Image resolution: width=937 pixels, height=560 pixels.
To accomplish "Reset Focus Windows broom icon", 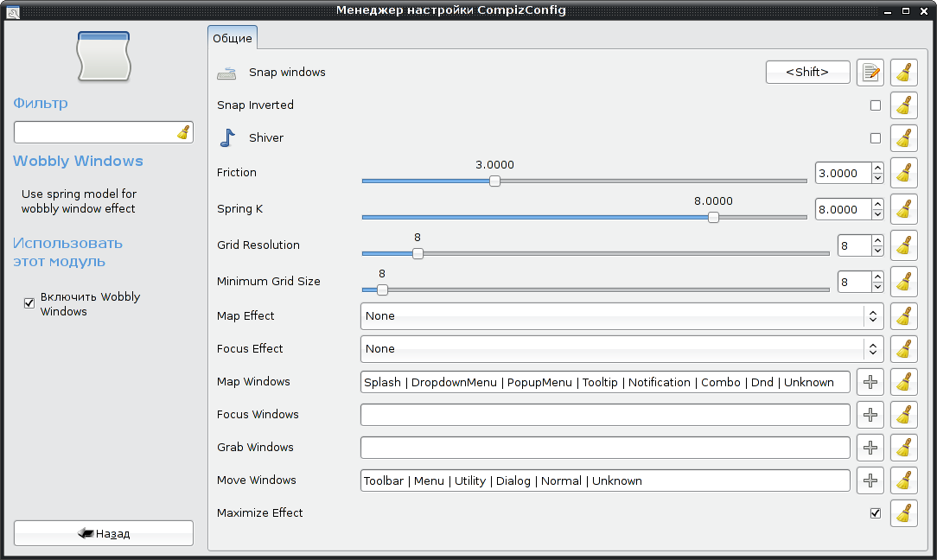I will click(x=903, y=415).
